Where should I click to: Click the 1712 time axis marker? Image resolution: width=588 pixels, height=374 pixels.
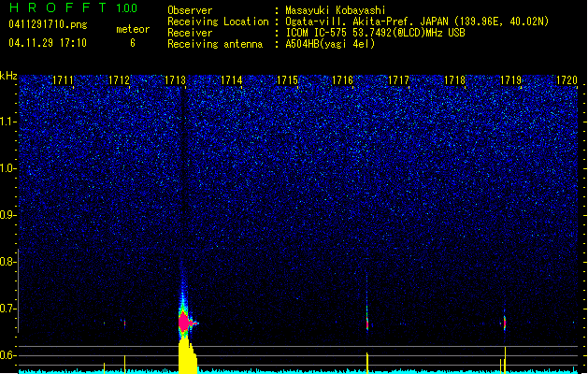119,80
